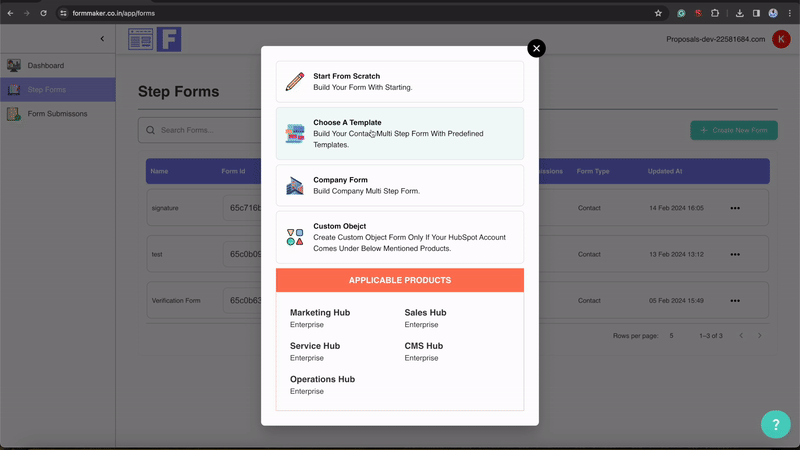Close the form type modal
The image size is (800, 450).
(x=536, y=48)
